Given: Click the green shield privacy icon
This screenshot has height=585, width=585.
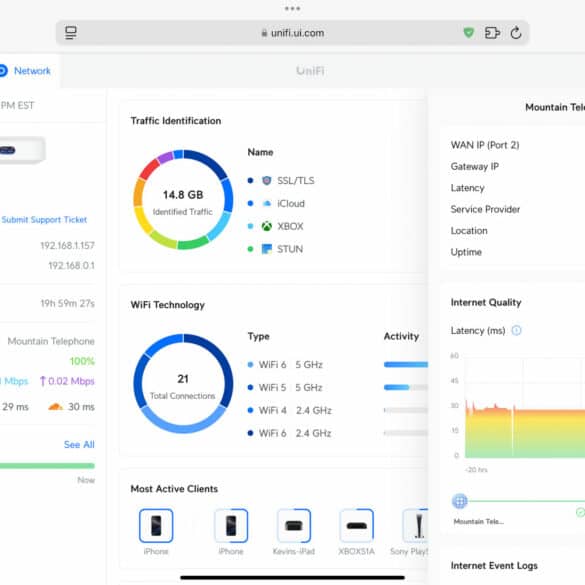Looking at the screenshot, I should click(469, 33).
